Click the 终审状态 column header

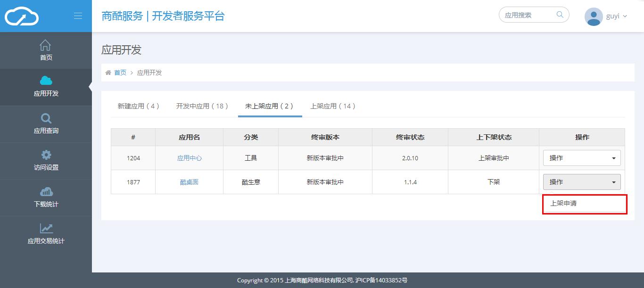pyautogui.click(x=410, y=137)
